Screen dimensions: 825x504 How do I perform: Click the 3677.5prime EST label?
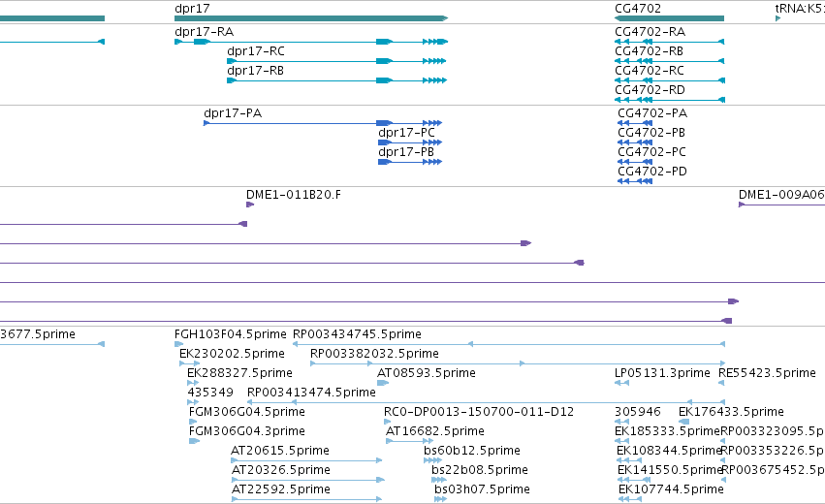pyautogui.click(x=38, y=334)
